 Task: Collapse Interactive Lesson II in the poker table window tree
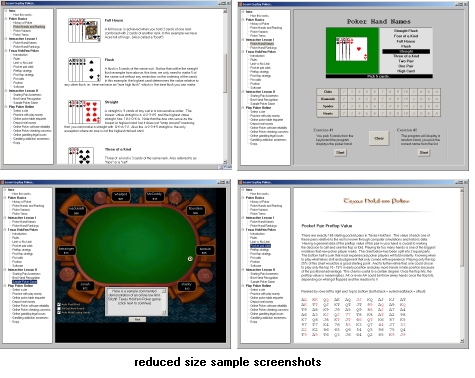tap(5, 270)
